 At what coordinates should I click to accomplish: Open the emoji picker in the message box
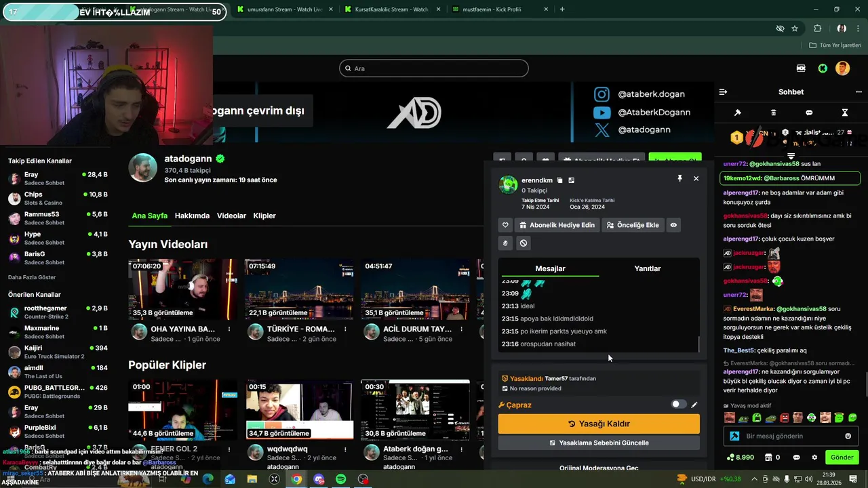[x=848, y=436]
